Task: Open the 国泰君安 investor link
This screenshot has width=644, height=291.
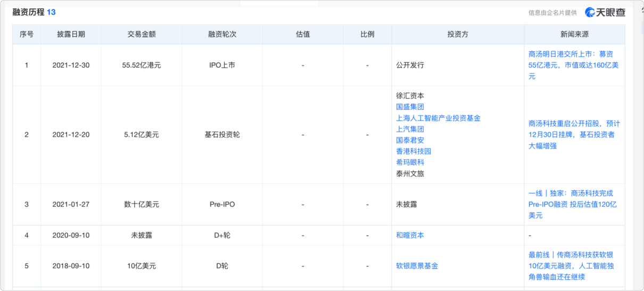Action: 410,141
